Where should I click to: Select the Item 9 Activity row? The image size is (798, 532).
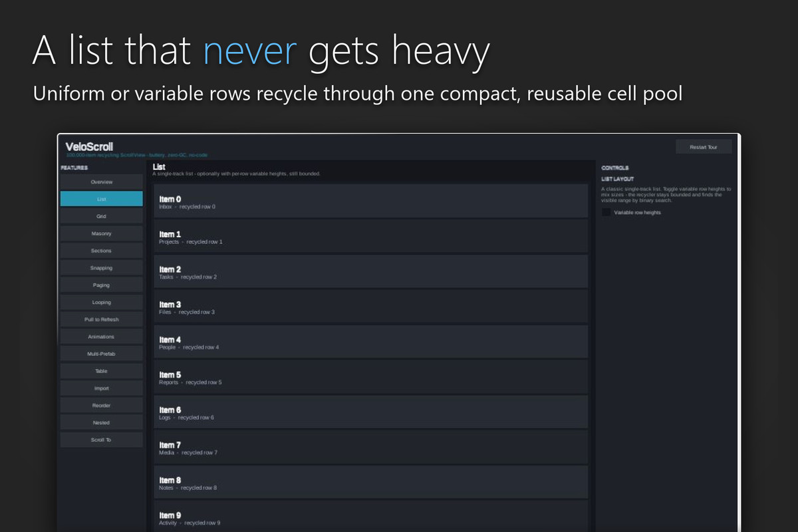point(371,517)
